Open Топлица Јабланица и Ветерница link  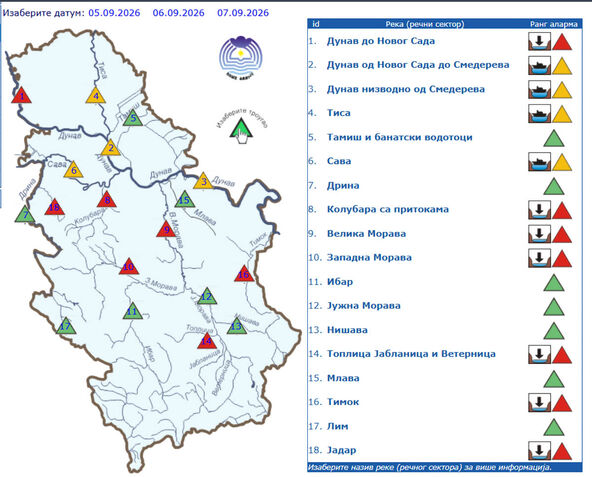[411, 354]
